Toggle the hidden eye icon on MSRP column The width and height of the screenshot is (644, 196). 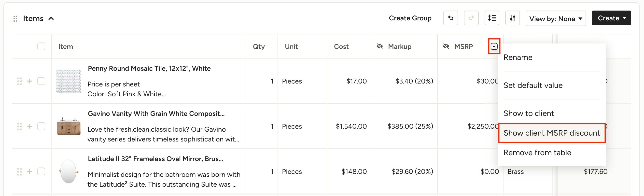pos(446,46)
